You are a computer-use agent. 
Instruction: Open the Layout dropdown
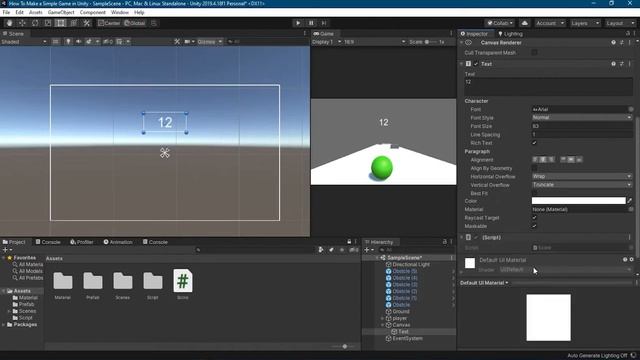click(x=620, y=23)
